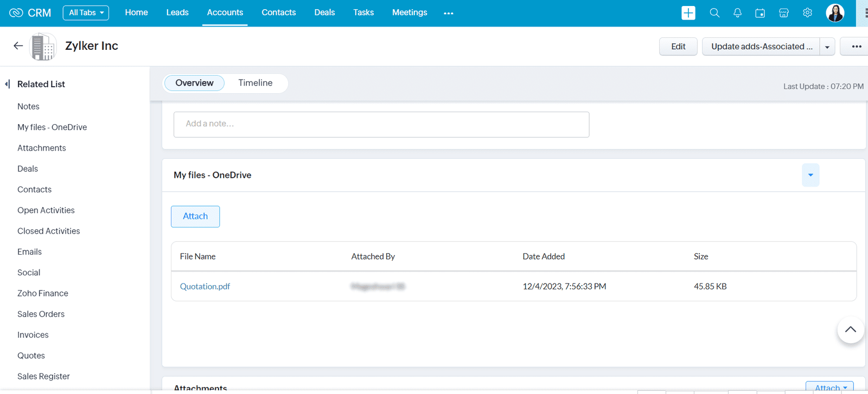Jump to Invoices in Related List
Image resolution: width=868 pixels, height=394 pixels.
(x=33, y=335)
